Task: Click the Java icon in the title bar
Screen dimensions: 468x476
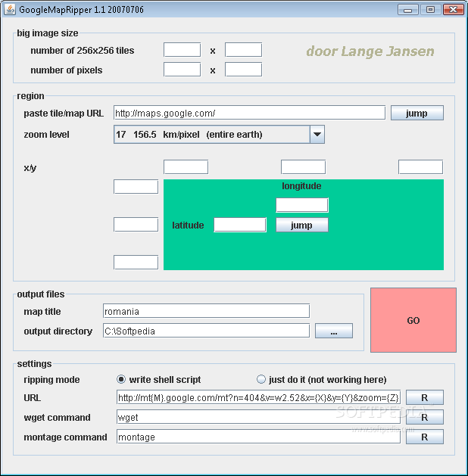Action: tap(10, 9)
